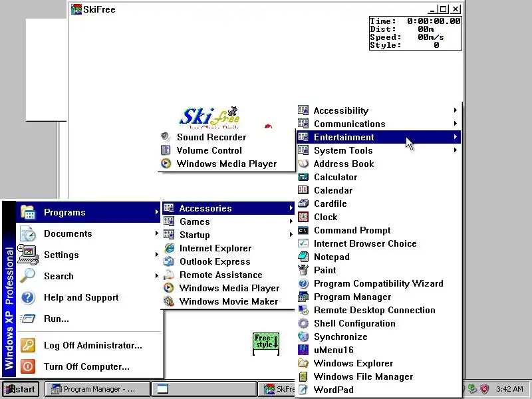Click the Start button
Image resolution: width=532 pixels, height=399 pixels.
21,389
